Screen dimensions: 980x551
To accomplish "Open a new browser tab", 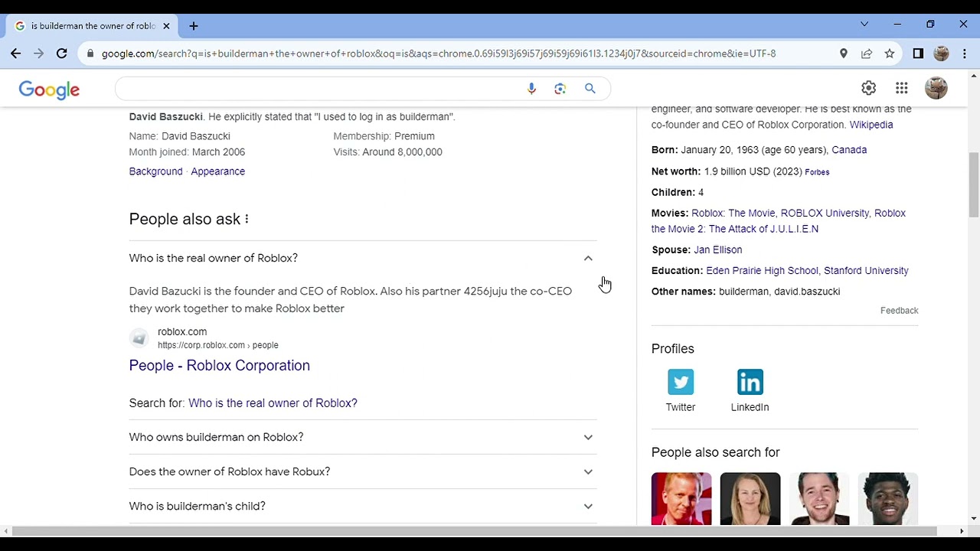I will 194,26.
